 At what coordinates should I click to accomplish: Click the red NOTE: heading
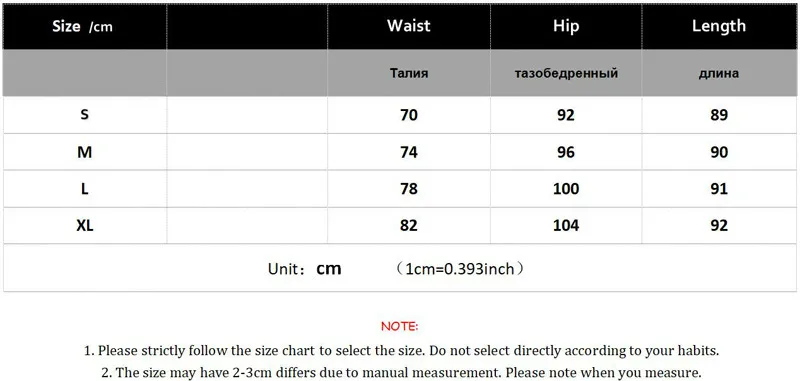tap(399, 326)
